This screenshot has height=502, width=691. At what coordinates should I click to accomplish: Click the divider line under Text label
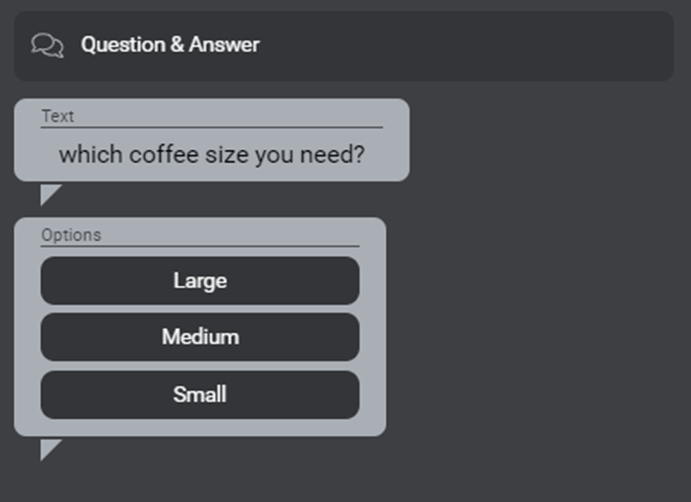211,127
